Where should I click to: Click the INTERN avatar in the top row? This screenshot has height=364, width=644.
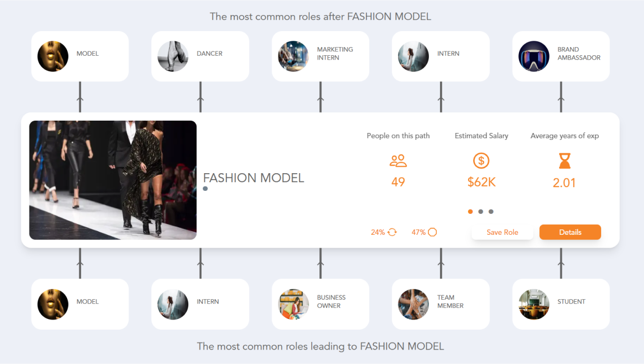pyautogui.click(x=413, y=56)
